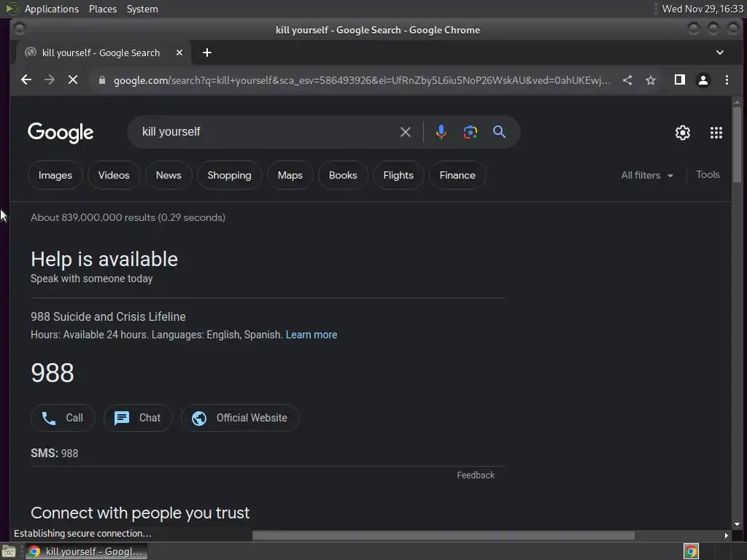Open the side panel icon

(x=680, y=80)
